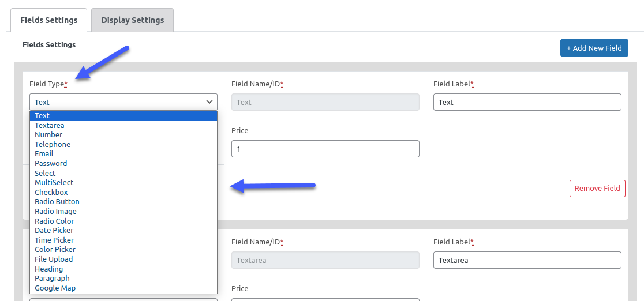Choose the Radio Button option

click(x=57, y=202)
